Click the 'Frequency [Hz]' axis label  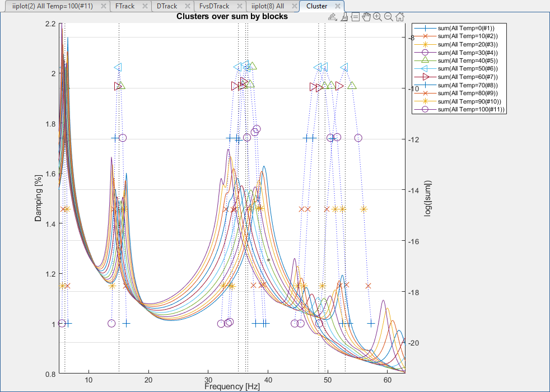tap(232, 386)
